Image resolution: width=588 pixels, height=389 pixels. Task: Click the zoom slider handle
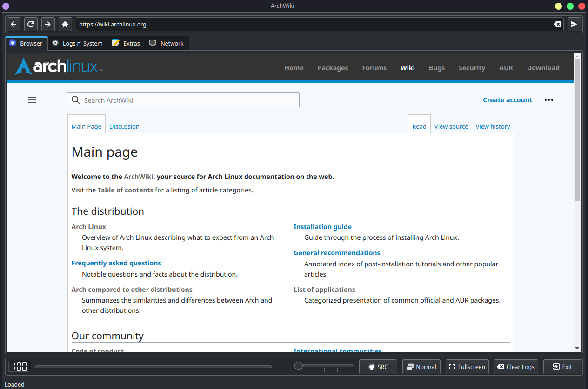(x=299, y=366)
